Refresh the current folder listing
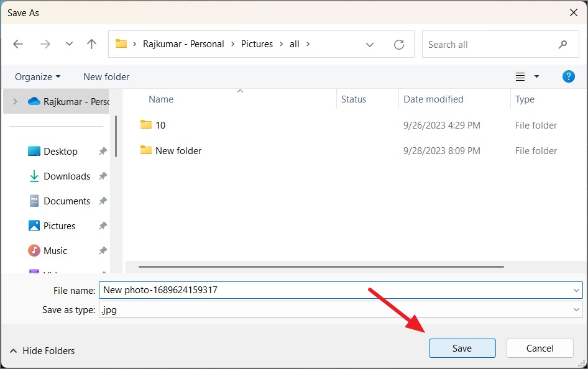 399,45
